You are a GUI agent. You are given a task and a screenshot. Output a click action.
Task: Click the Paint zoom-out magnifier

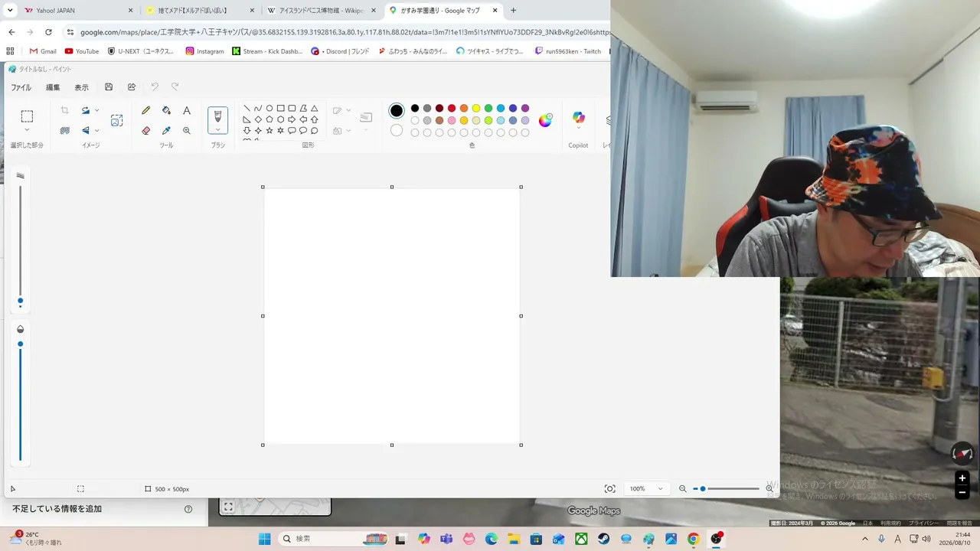tap(683, 489)
